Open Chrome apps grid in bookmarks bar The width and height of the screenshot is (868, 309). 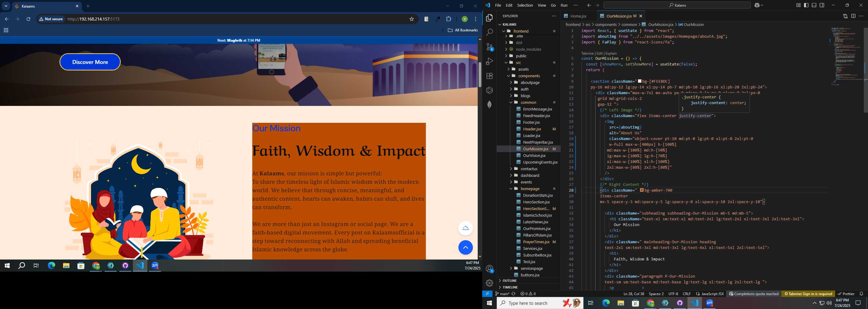[x=6, y=30]
